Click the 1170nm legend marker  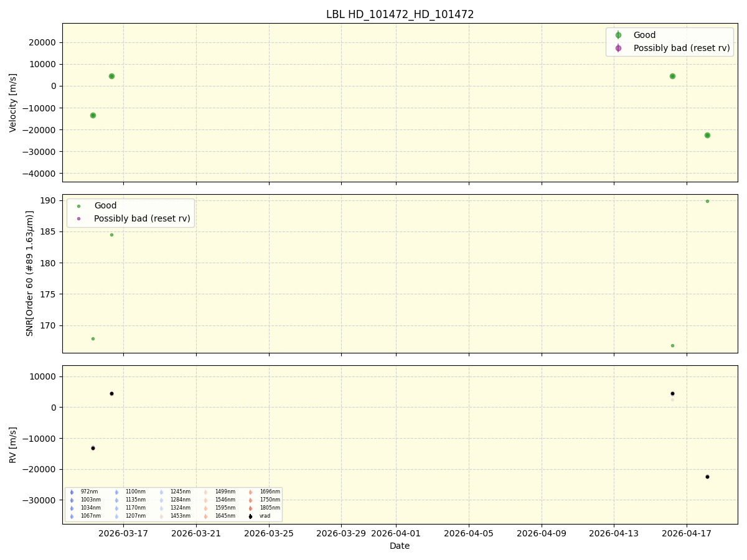pyautogui.click(x=117, y=508)
